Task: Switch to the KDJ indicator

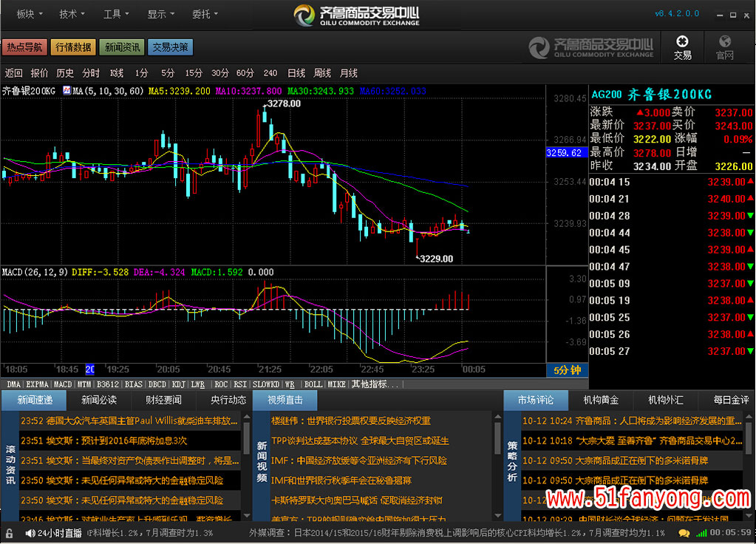Action: coord(179,384)
